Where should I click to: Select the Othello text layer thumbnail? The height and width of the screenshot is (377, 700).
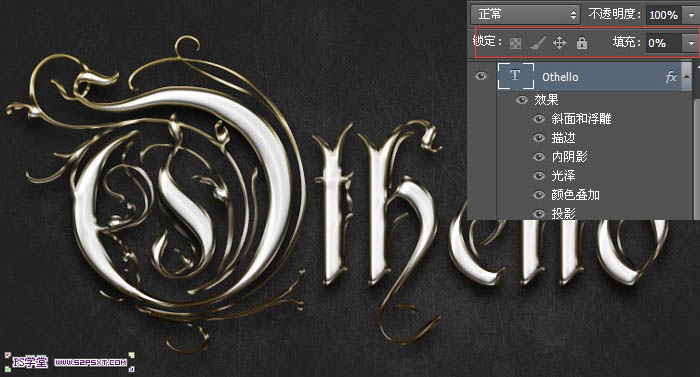click(x=516, y=76)
